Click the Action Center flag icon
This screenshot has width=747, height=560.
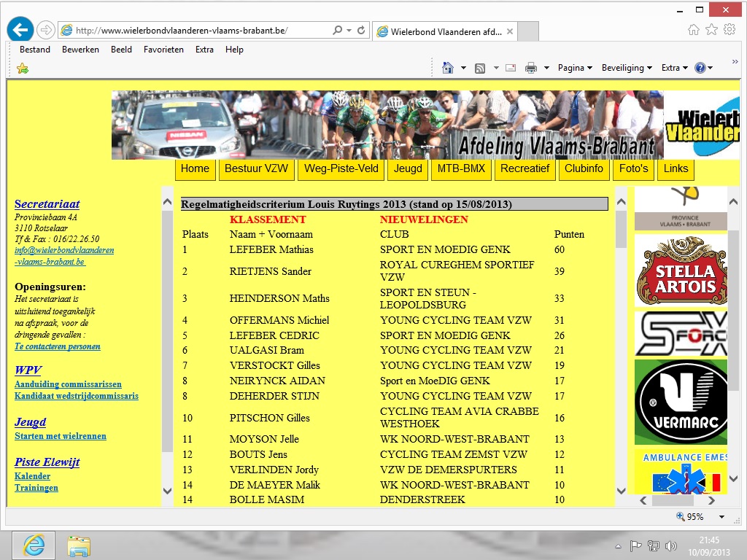[x=635, y=545]
